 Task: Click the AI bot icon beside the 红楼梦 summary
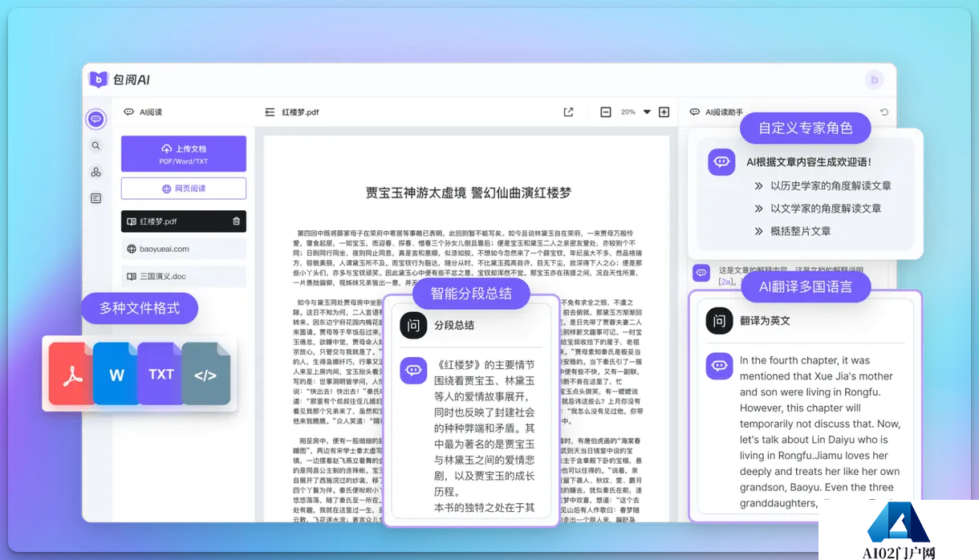(x=413, y=370)
